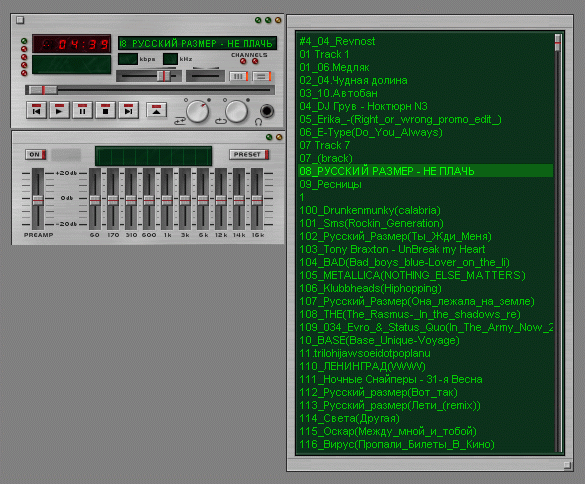Stop playback with the Stop button
The width and height of the screenshot is (585, 484).
(106, 110)
